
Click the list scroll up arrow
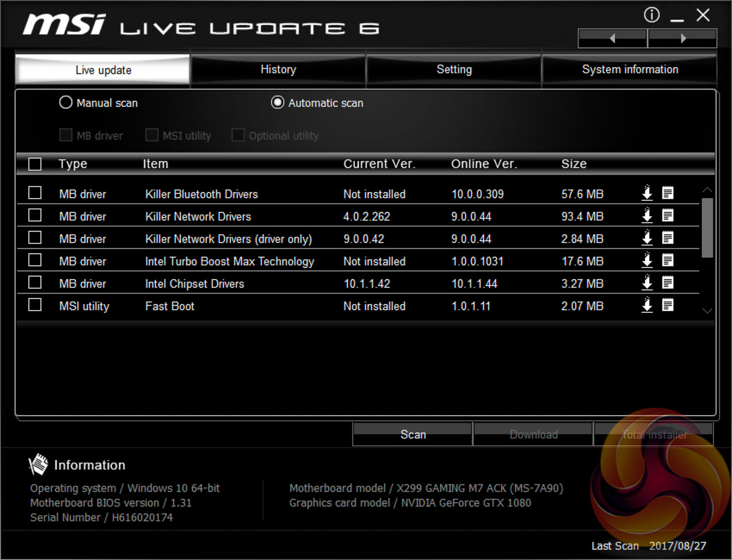pos(707,190)
